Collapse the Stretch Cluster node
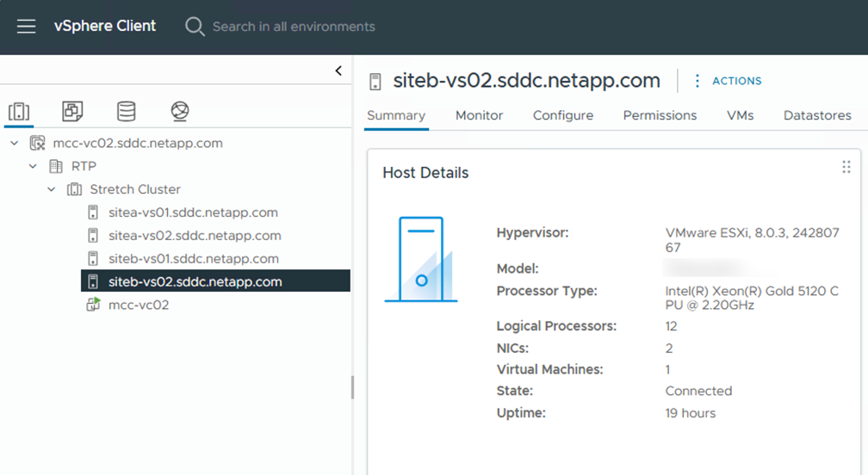This screenshot has height=475, width=868. [x=52, y=189]
